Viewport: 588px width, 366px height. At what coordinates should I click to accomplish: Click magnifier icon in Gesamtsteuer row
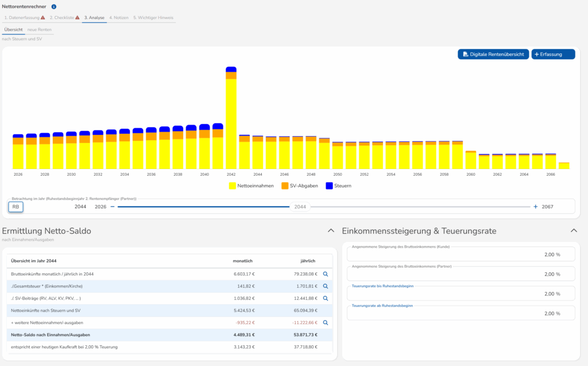326,286
